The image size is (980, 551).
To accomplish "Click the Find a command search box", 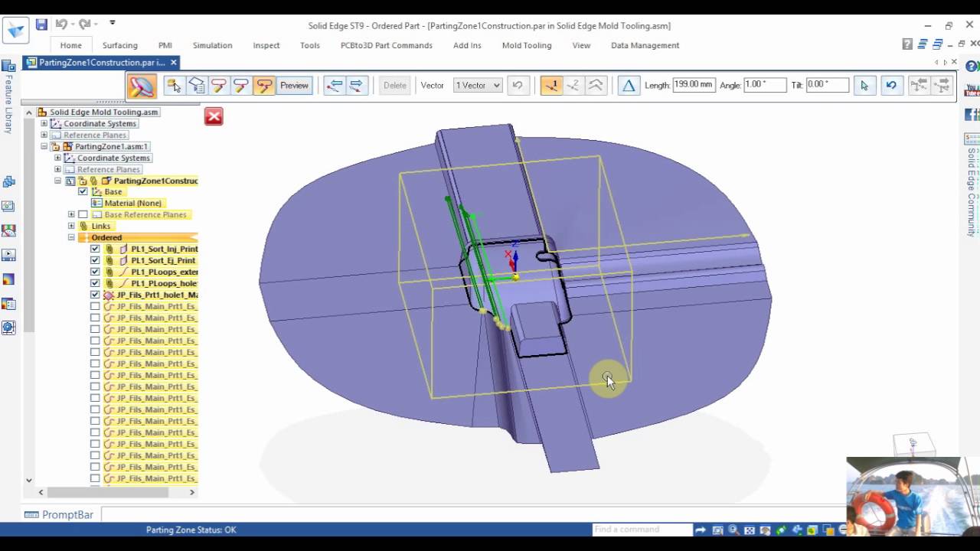I will (x=642, y=530).
